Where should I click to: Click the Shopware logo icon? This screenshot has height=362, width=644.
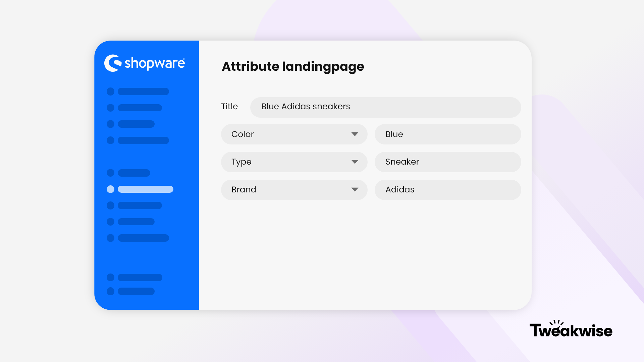click(x=113, y=63)
